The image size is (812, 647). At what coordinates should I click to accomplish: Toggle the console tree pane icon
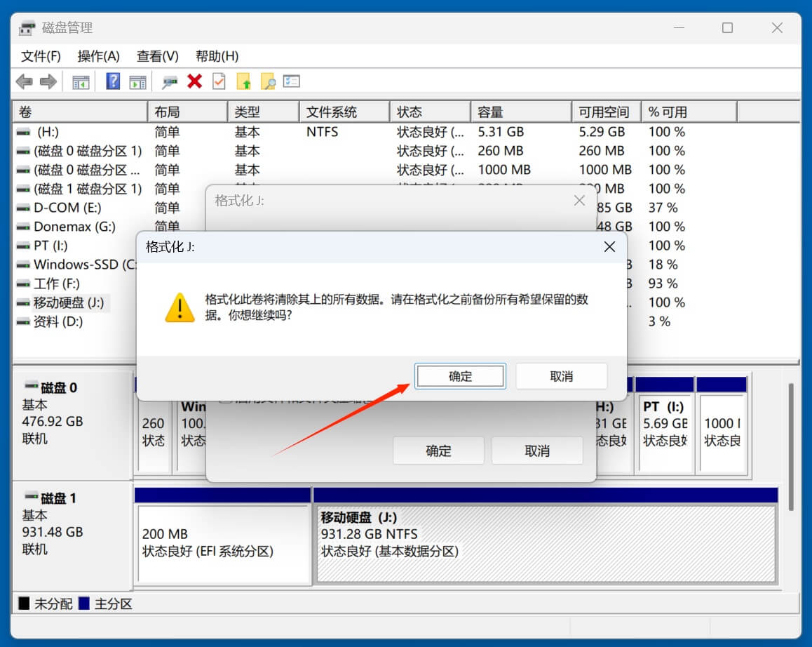pos(80,81)
